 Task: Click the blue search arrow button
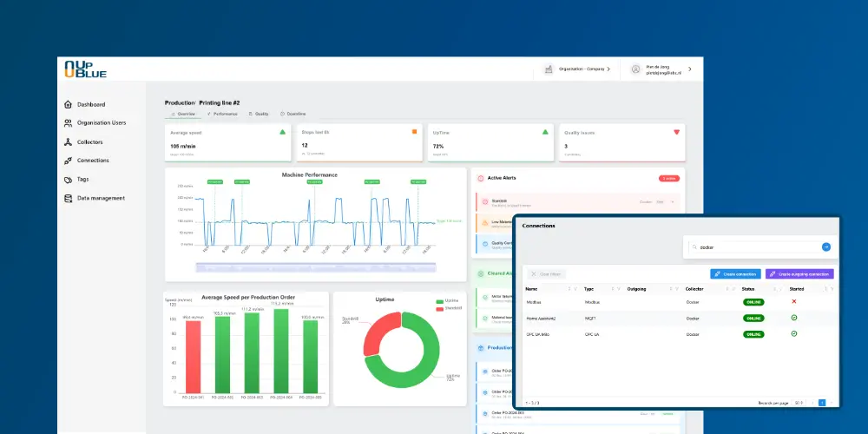tap(826, 247)
